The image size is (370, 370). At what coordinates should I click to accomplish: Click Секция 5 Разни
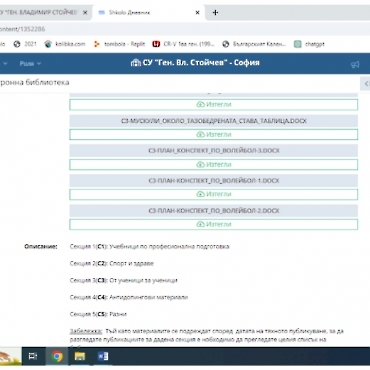[x=98, y=314]
